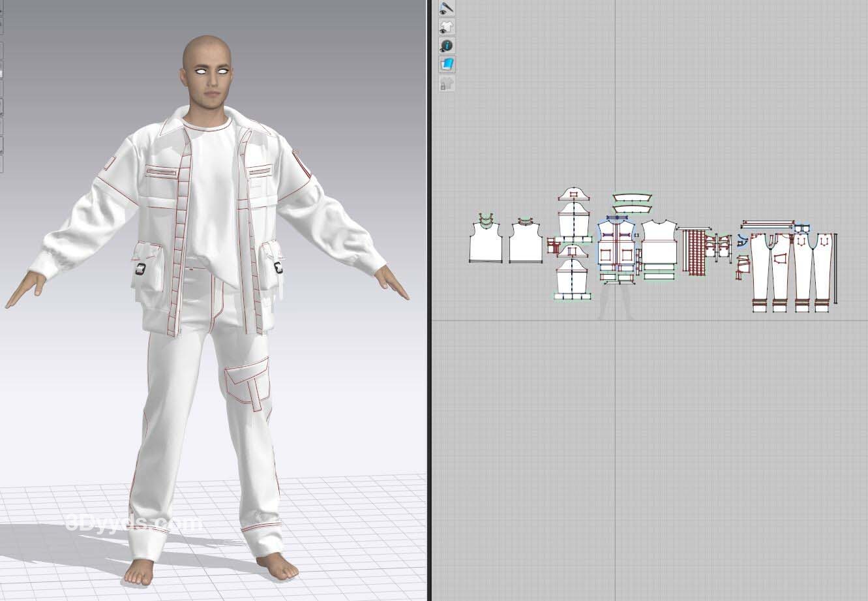
Task: Toggle the show garment t-shirt eye icon
Action: (x=447, y=27)
